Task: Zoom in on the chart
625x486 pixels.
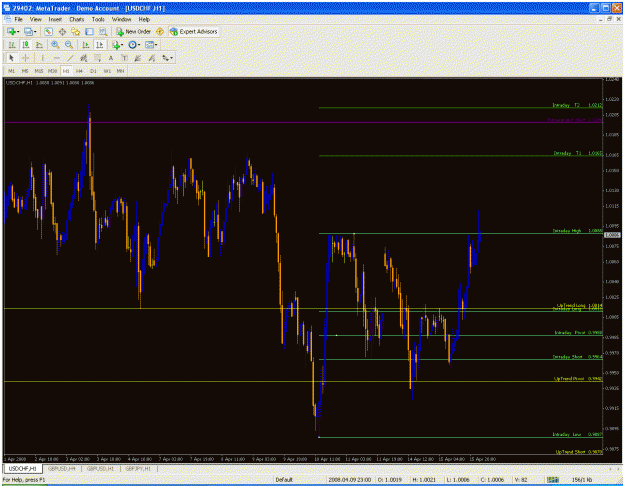Action: point(55,45)
